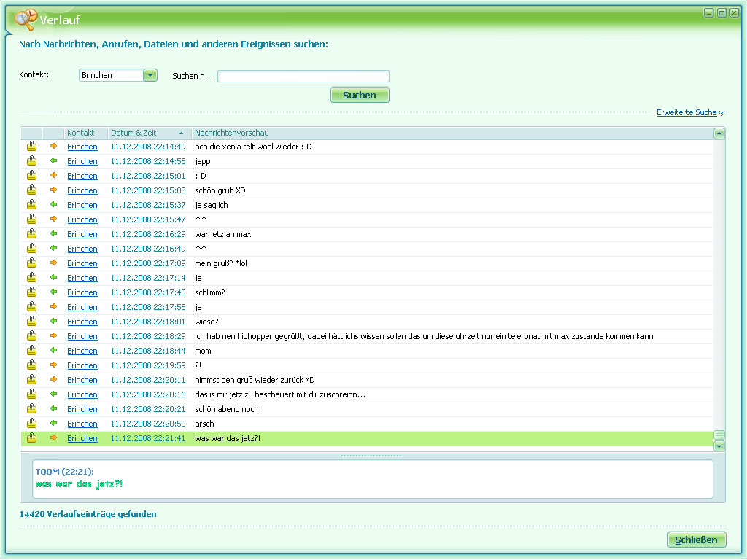Sort by the Kontakt column header

(x=80, y=133)
